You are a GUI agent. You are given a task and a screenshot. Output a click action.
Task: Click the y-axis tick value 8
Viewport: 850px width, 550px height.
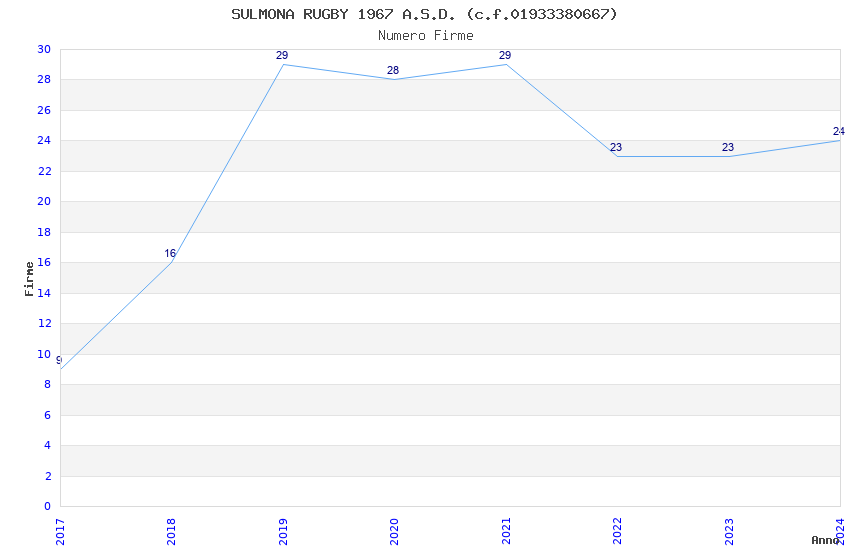tap(48, 384)
